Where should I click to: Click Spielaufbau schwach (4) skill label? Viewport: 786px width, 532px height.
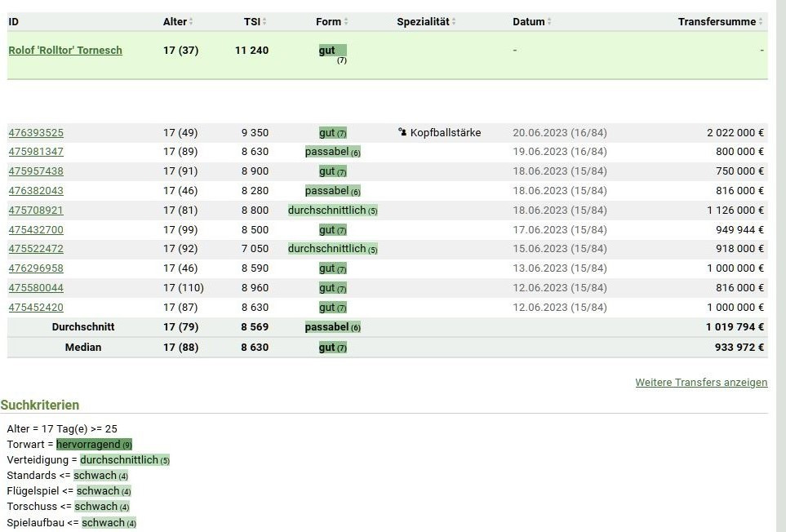(x=109, y=522)
